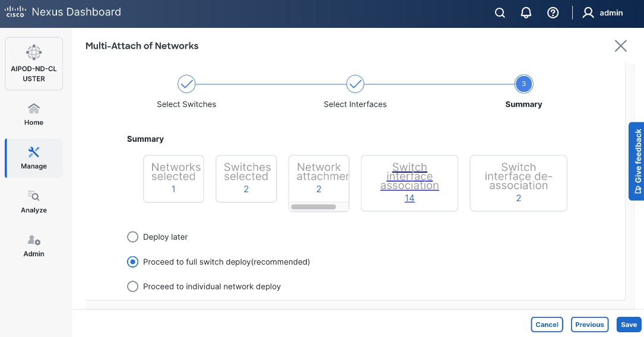
Task: Return to the Select Interfaces step
Action: pos(355,84)
